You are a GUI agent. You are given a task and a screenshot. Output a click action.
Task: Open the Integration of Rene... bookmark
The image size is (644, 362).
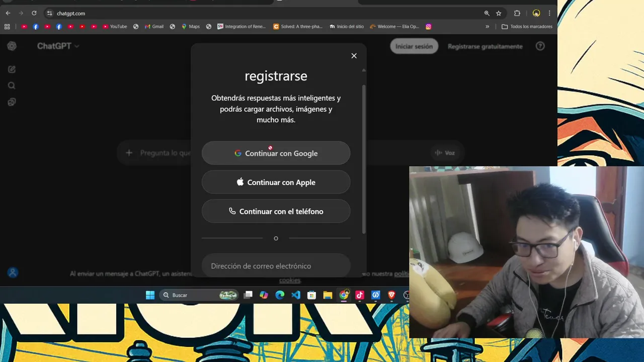pyautogui.click(x=242, y=27)
